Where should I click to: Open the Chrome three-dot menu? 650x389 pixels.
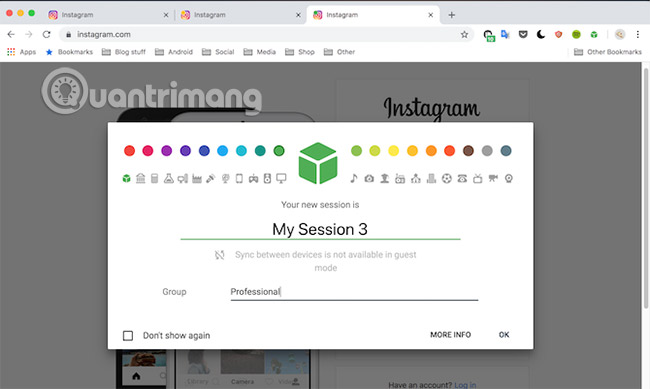[638, 34]
